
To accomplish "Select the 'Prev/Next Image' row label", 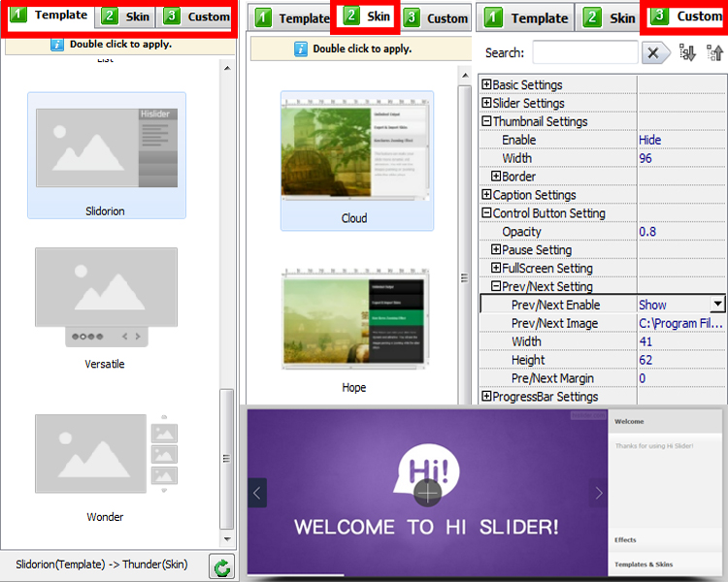I will pyautogui.click(x=554, y=323).
